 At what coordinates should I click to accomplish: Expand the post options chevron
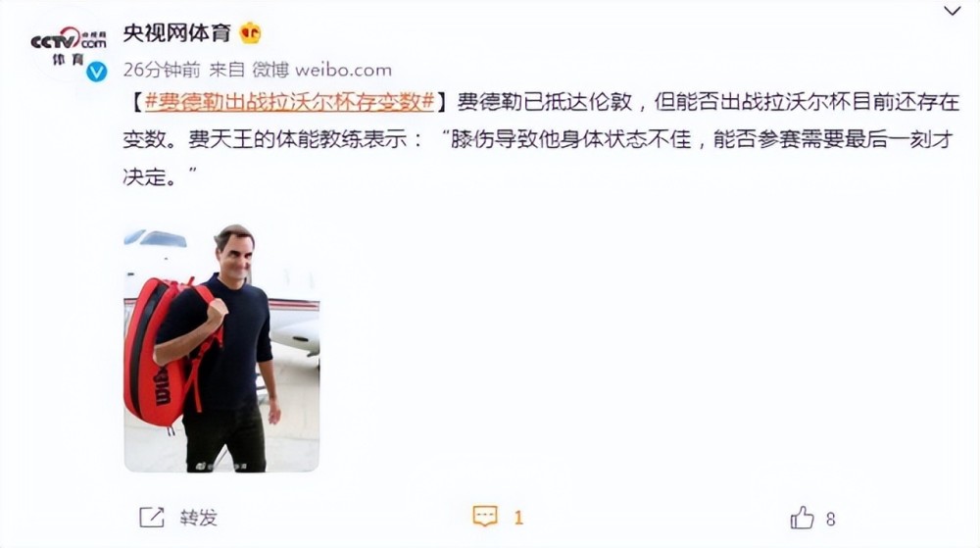tap(952, 11)
